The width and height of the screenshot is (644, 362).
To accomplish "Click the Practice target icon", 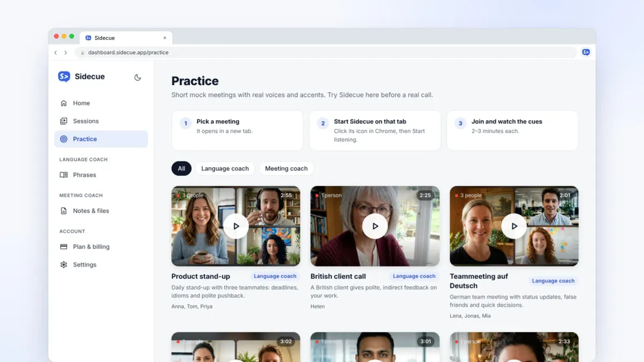I will 64,139.
